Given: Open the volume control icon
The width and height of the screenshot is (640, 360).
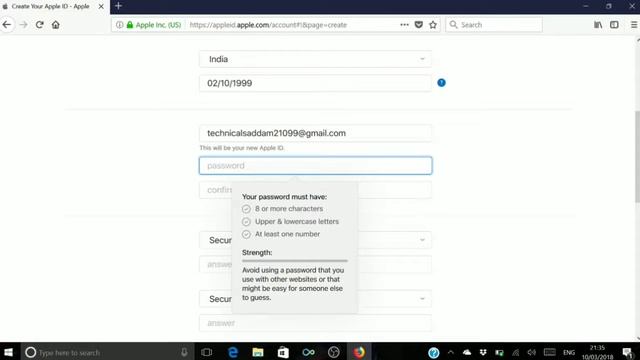Looking at the screenshot, I should coord(531,352).
